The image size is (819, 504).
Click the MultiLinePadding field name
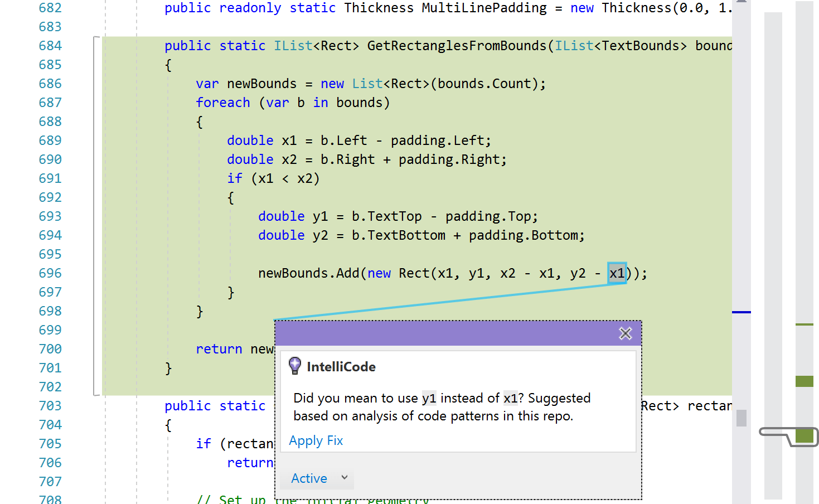(484, 8)
